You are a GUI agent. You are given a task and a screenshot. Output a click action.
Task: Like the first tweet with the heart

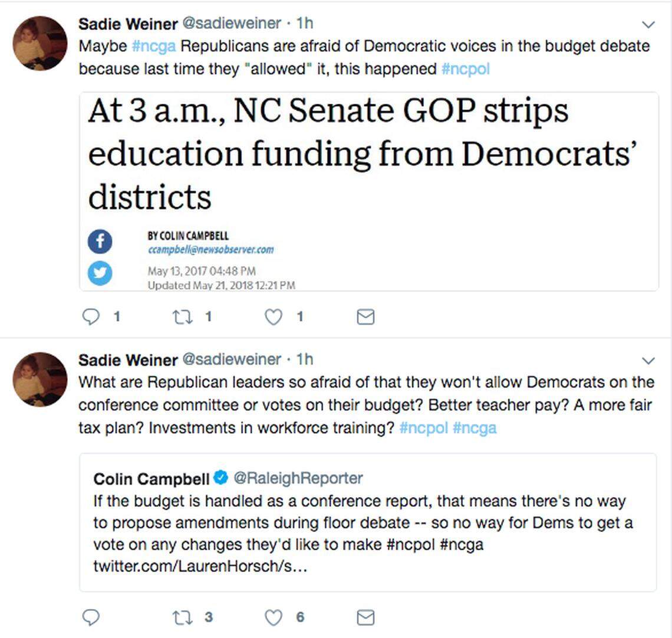pyautogui.click(x=272, y=317)
